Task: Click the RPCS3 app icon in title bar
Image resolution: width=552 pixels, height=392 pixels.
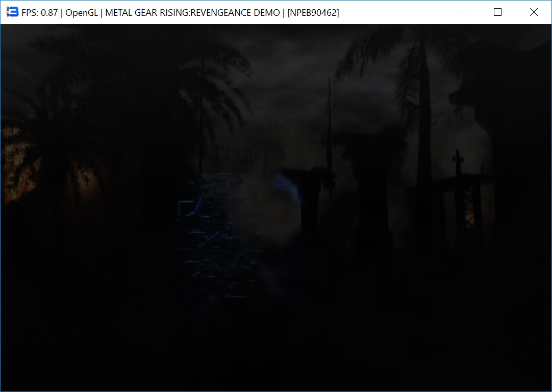Action: click(12, 12)
